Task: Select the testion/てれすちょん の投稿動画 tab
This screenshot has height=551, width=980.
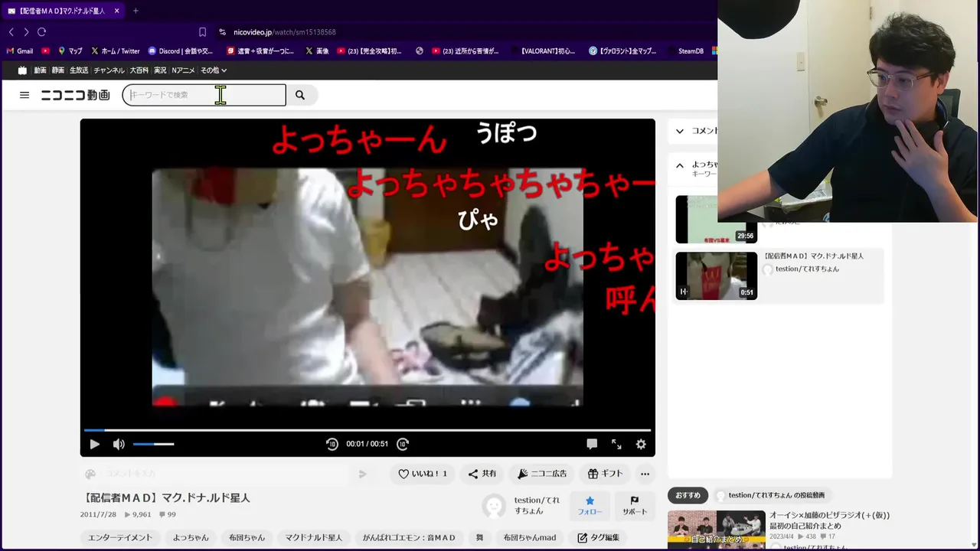Action: coord(773,495)
